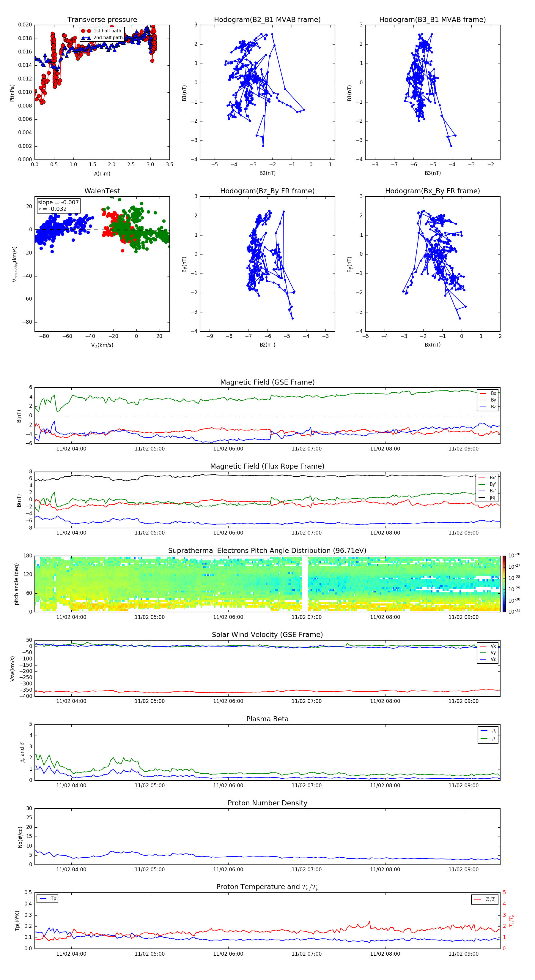Click the 'B2(nT)' x-axis label

coord(267,173)
